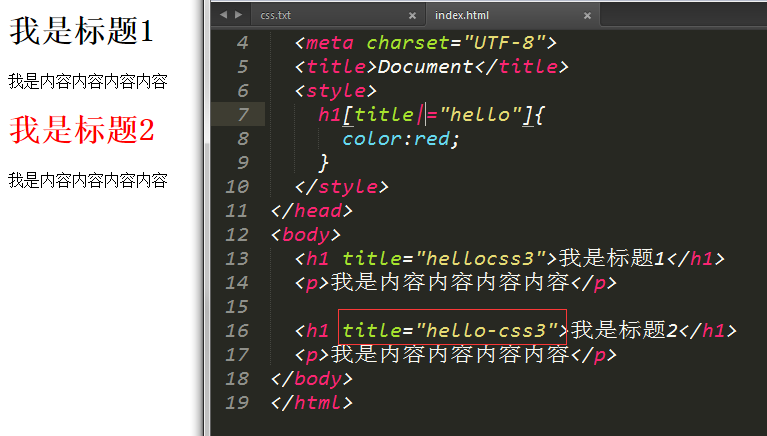Click line number 12 in the gutter
767x436 pixels.
pyautogui.click(x=237, y=234)
